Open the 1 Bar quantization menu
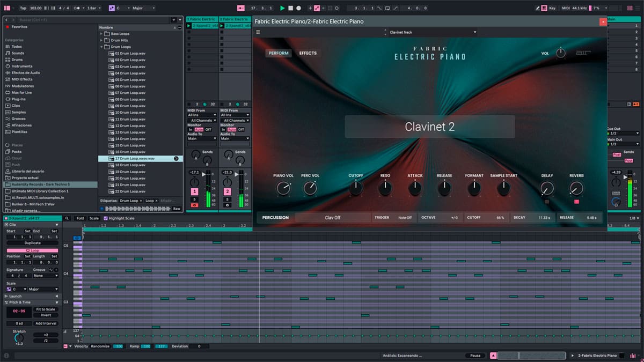The image size is (644, 362). coord(94,8)
